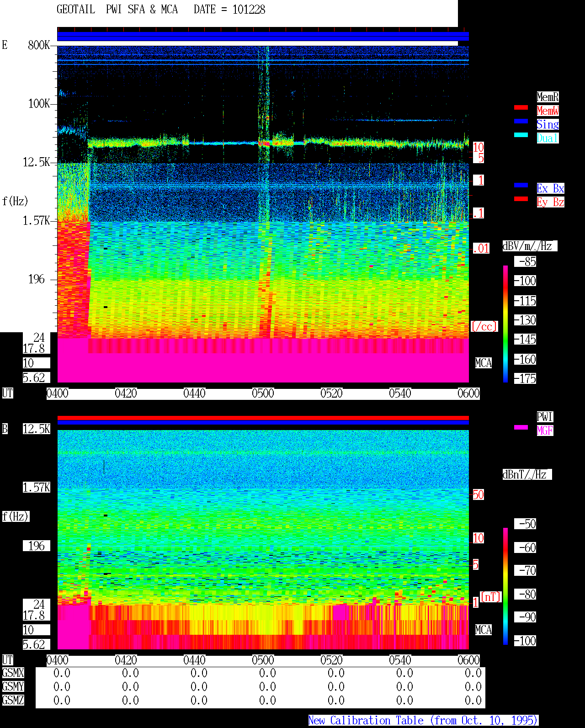Viewport: 585px width, 728px height.
Task: Click the 0500 UT tick on the upper time axis
Action: coord(263,393)
